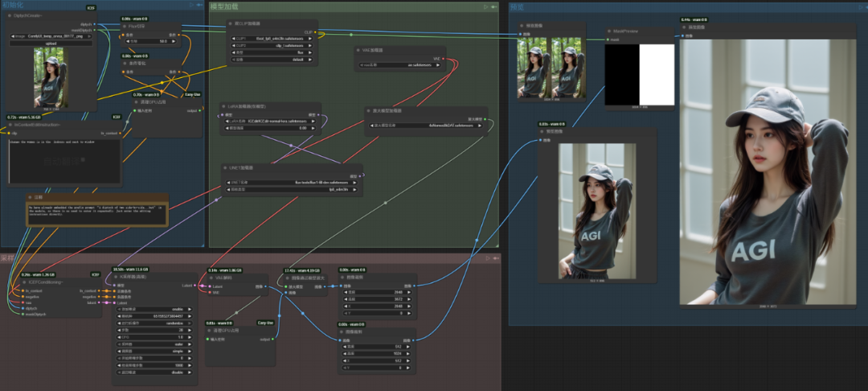Click the CLIP output port on dual CLIP loader

coord(316,33)
